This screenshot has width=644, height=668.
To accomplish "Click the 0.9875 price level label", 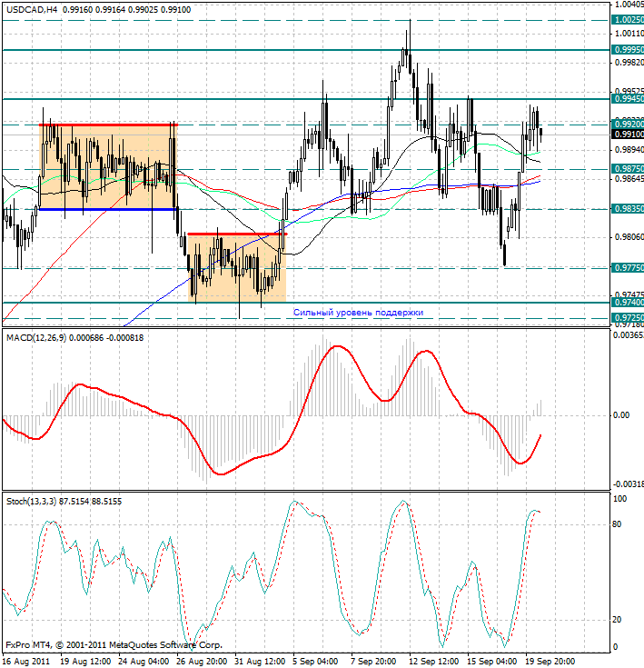I will coord(626,169).
